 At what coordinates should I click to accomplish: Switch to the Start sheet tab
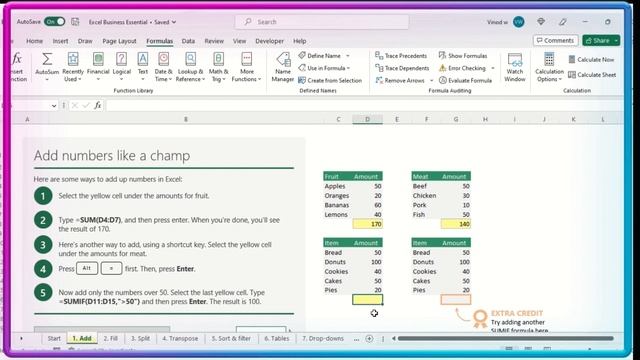pos(54,338)
